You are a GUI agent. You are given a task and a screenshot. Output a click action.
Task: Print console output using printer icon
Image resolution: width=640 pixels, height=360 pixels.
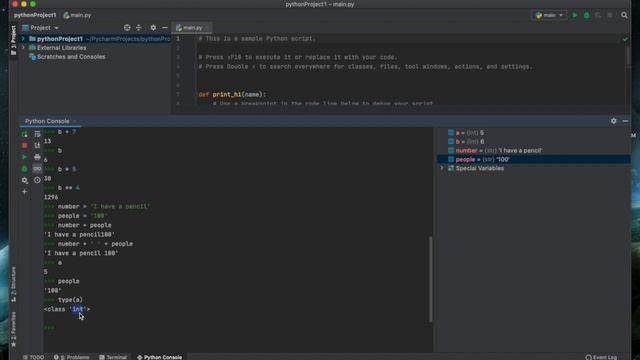coord(37,157)
